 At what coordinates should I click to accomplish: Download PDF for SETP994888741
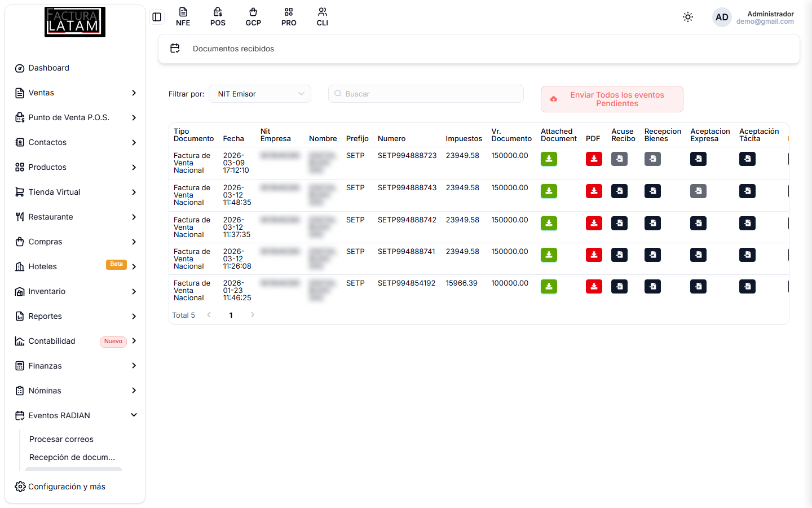coord(594,255)
